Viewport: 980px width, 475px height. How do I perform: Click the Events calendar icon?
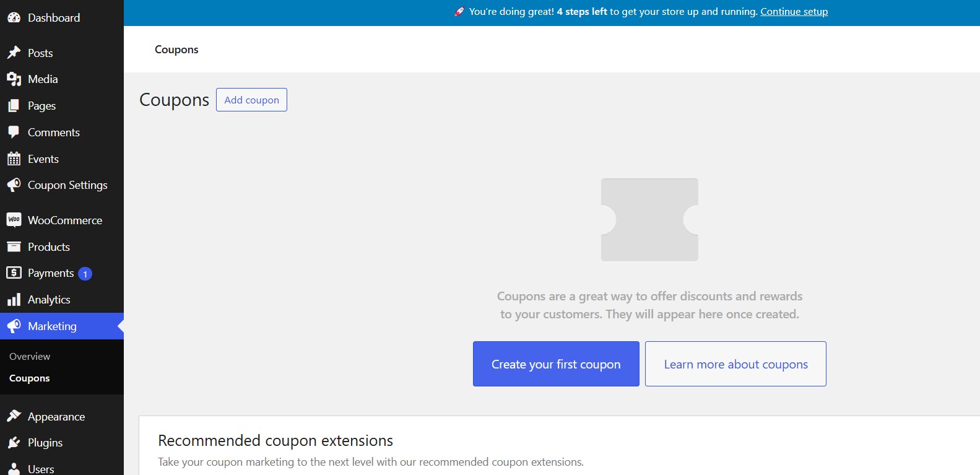tap(14, 159)
